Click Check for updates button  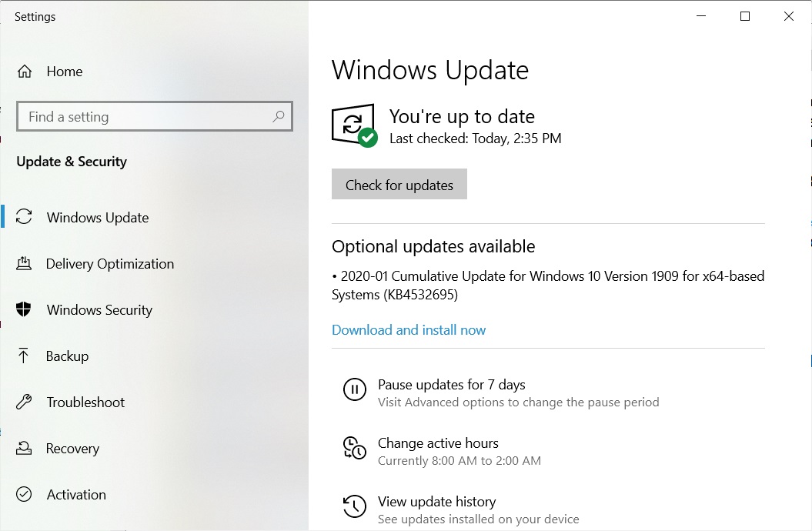[399, 184]
